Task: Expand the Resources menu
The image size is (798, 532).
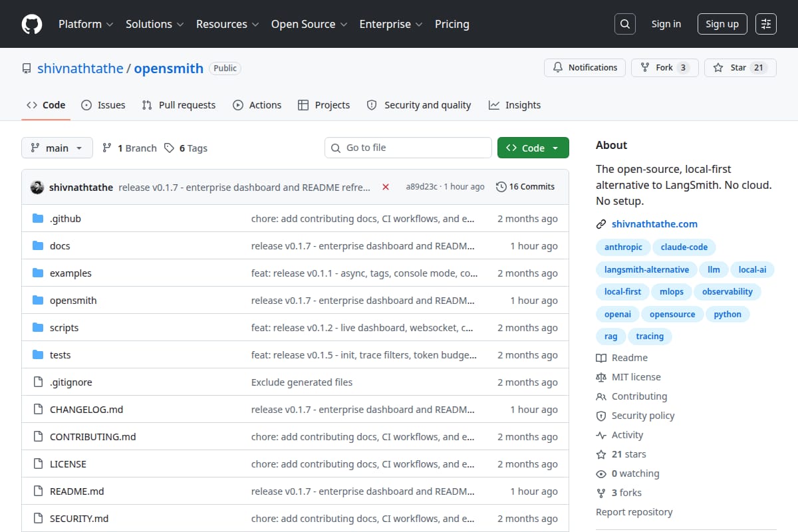Action: click(x=228, y=24)
